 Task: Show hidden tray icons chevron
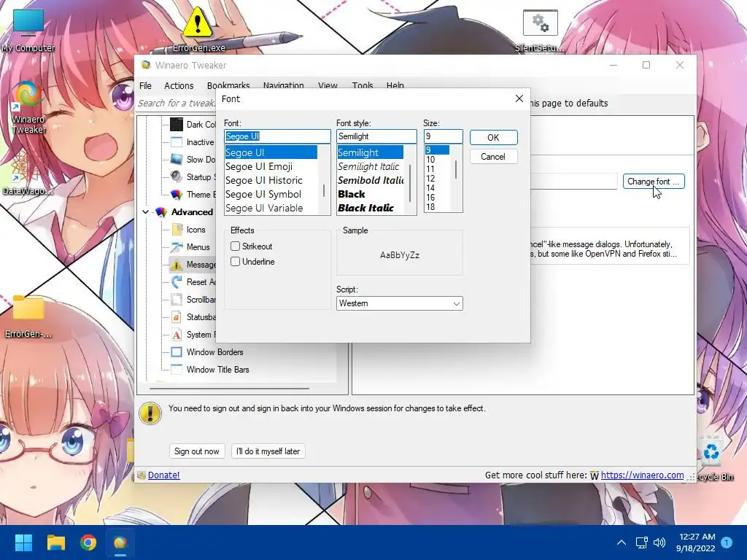pyautogui.click(x=622, y=542)
